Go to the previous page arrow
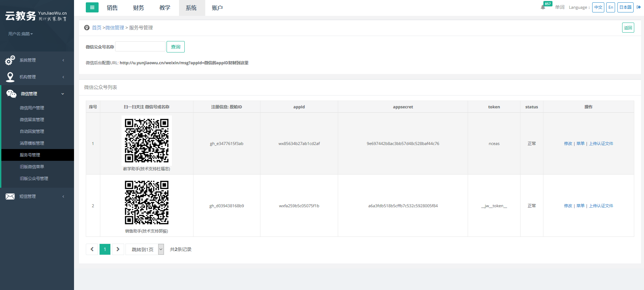 pos(92,249)
